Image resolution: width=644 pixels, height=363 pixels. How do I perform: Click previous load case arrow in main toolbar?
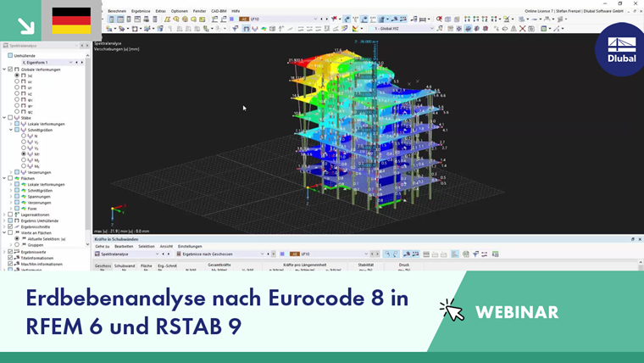322,19
